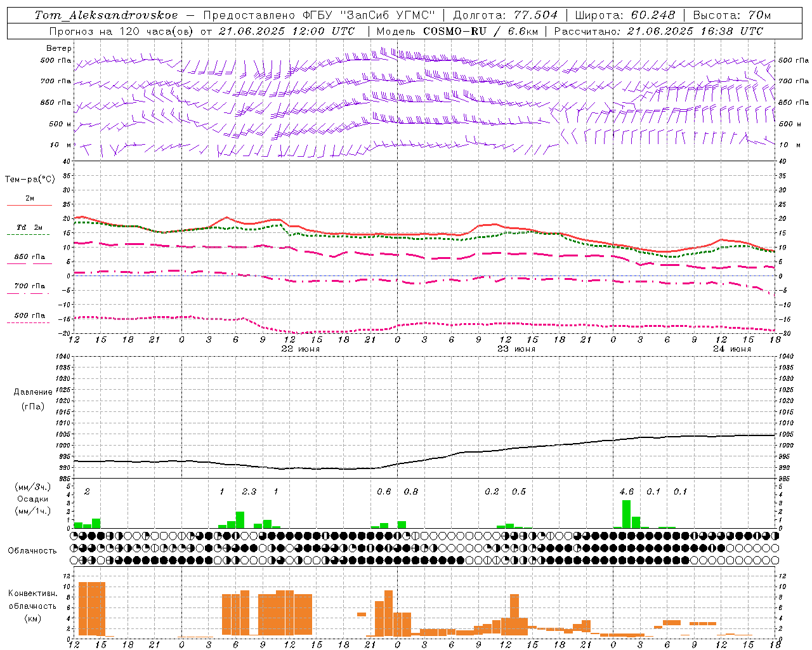Click the (мм/1ч.) precipitation unit label
812x650 pixels.
click(x=32, y=511)
